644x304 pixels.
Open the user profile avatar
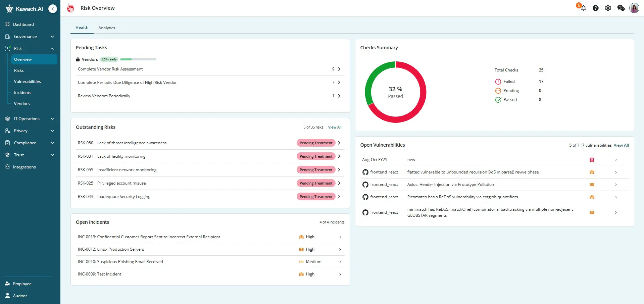(634, 8)
